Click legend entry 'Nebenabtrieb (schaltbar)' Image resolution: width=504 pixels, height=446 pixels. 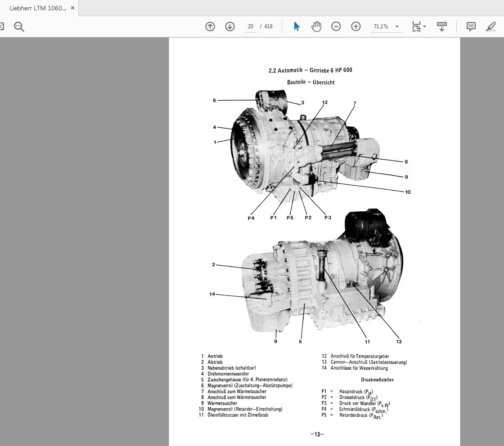tap(232, 368)
